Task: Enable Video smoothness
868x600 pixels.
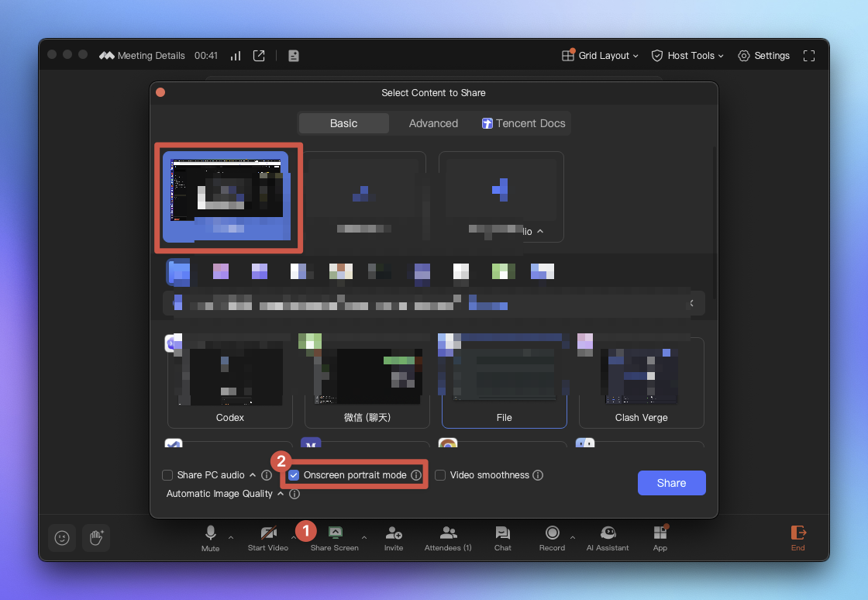Action: [440, 474]
